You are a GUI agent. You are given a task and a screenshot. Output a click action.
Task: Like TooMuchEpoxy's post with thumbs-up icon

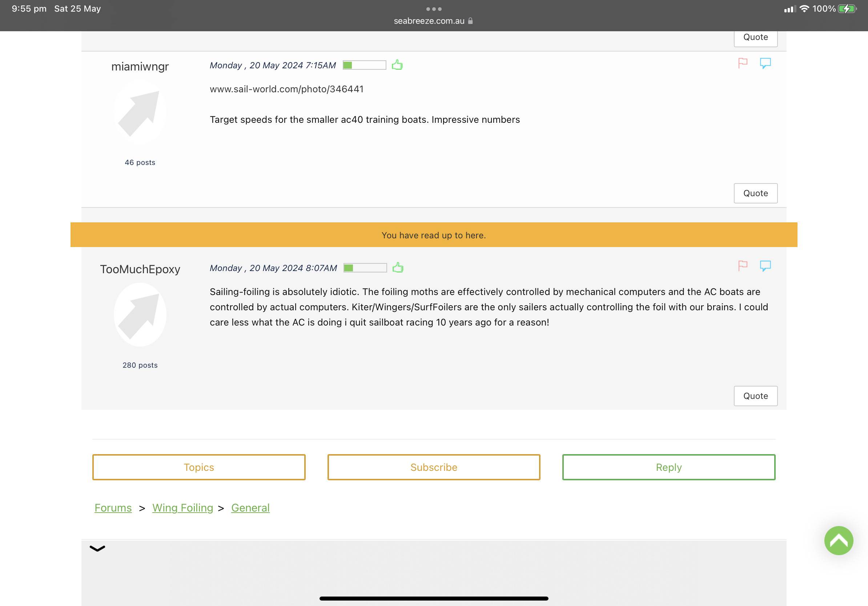coord(398,268)
